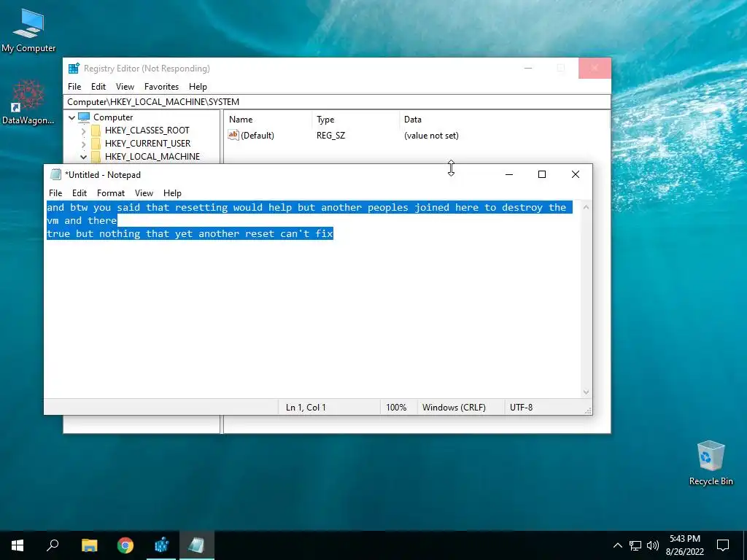Viewport: 747px width, 560px height.
Task: Click the Type column header
Action: pos(355,120)
